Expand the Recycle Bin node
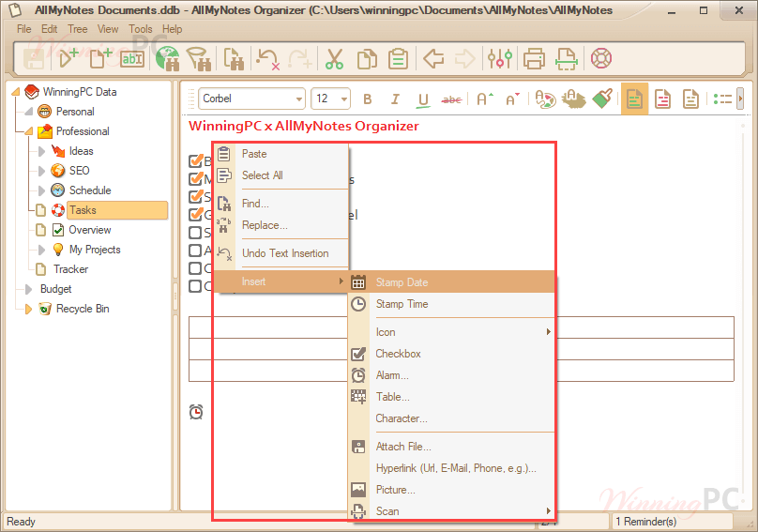758x532 pixels. tap(28, 309)
